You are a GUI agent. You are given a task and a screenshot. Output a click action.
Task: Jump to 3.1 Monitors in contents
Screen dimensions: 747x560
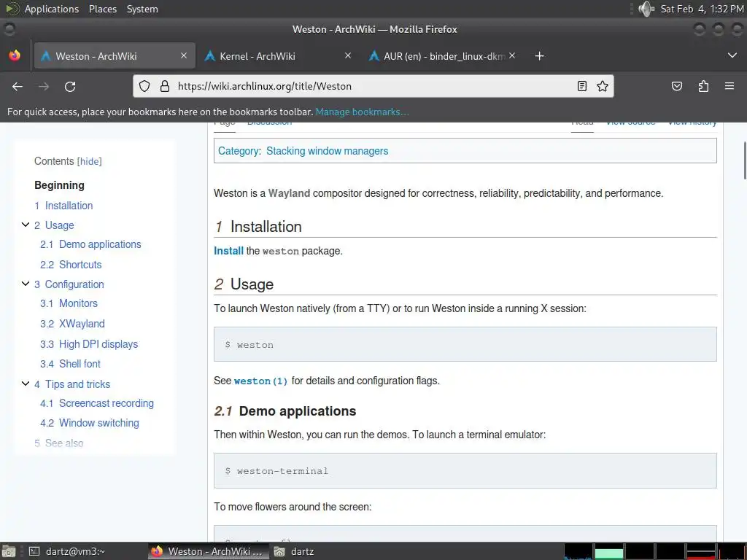[69, 303]
